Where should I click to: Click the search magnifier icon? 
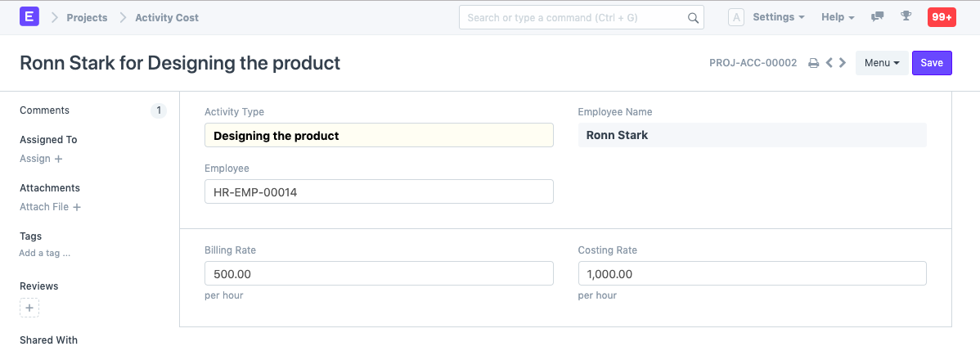(693, 17)
